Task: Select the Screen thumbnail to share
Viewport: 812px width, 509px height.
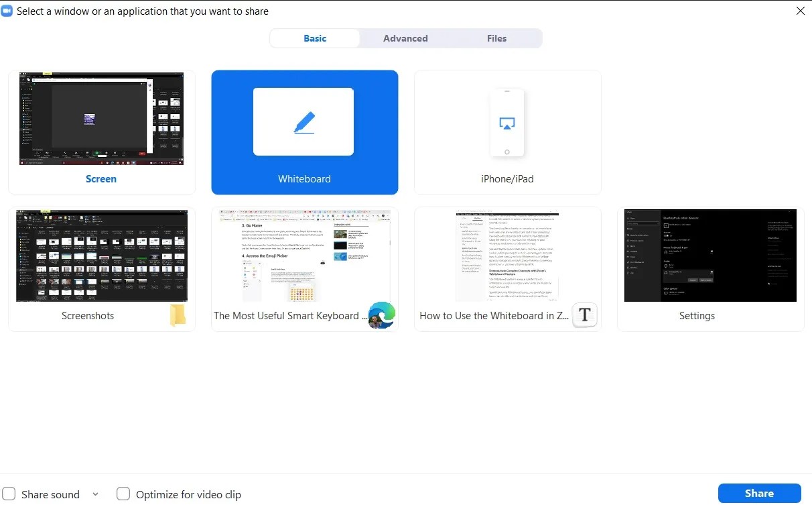Action: coord(101,119)
